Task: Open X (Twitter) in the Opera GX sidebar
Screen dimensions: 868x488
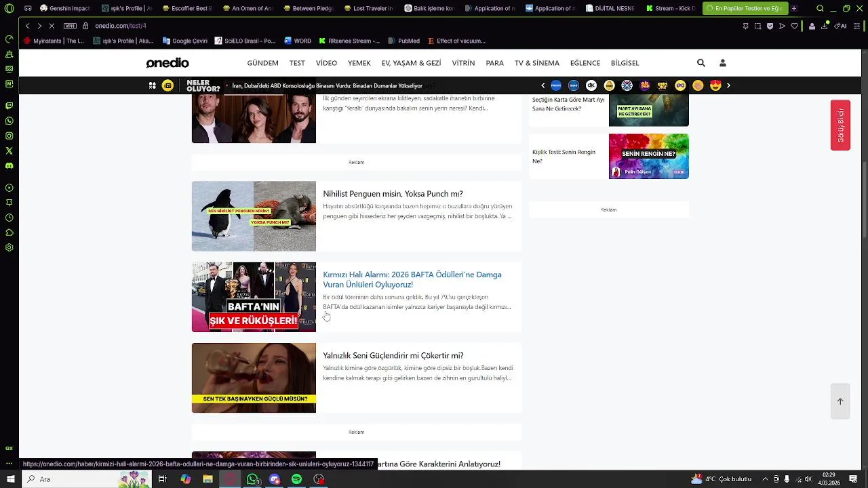Action: pyautogui.click(x=9, y=150)
